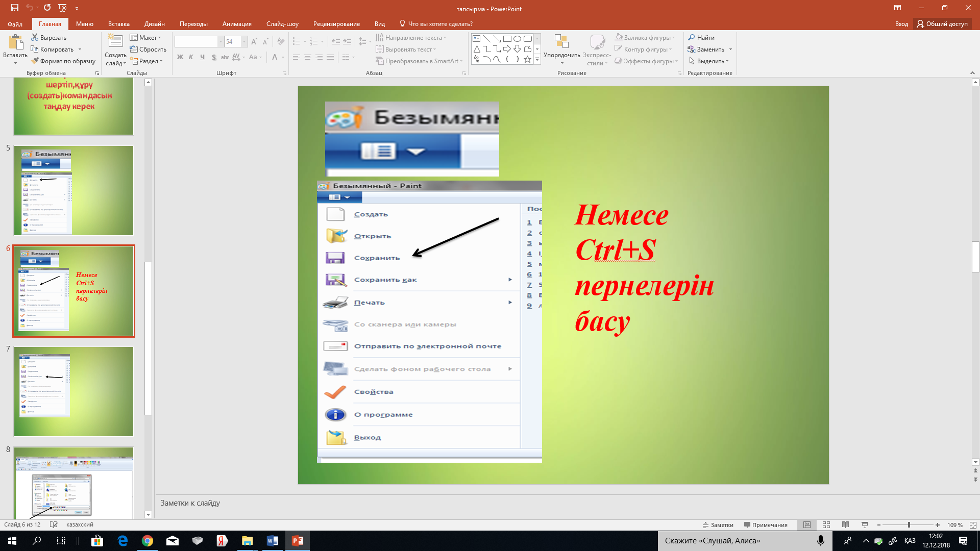The height and width of the screenshot is (551, 980).
Task: Start slideshow from status bar icon
Action: pyautogui.click(x=865, y=524)
